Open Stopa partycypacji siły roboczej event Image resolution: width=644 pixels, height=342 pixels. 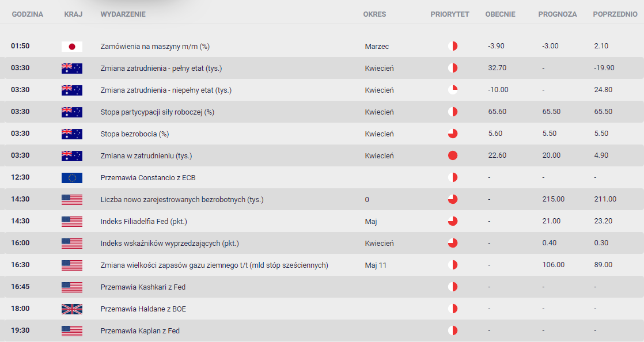click(157, 112)
